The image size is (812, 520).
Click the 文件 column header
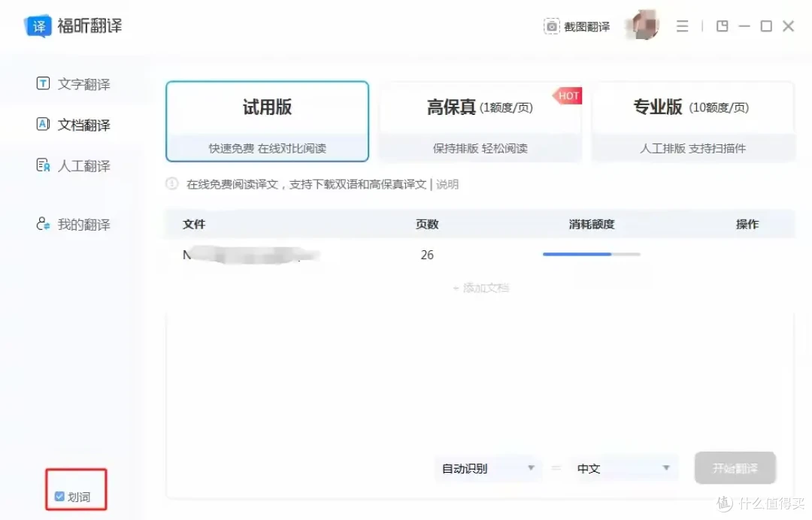(x=194, y=224)
